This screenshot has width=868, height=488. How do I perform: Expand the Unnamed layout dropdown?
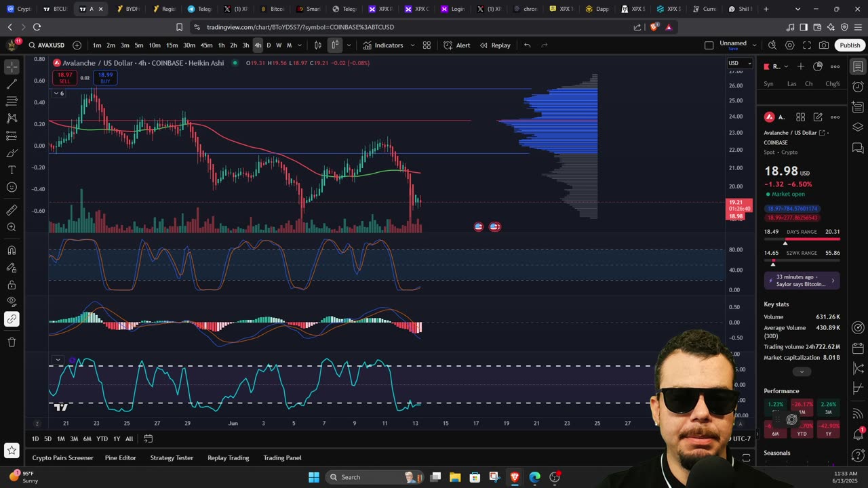(754, 45)
